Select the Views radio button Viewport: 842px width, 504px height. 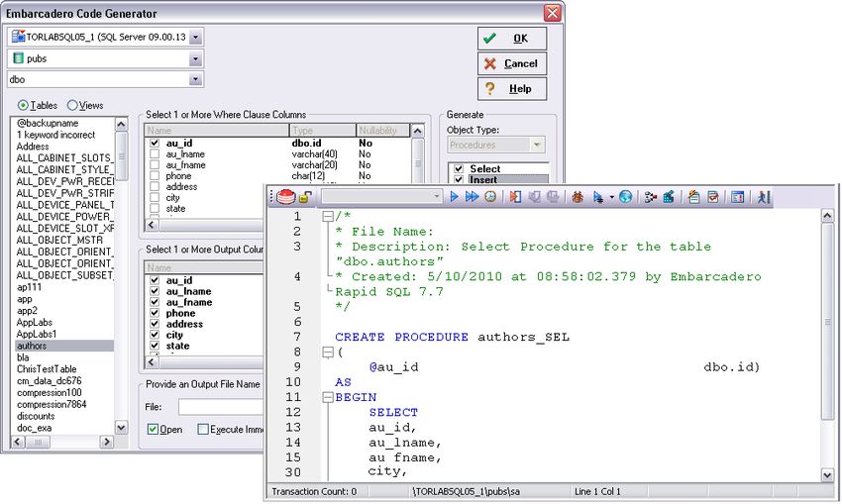(72, 105)
